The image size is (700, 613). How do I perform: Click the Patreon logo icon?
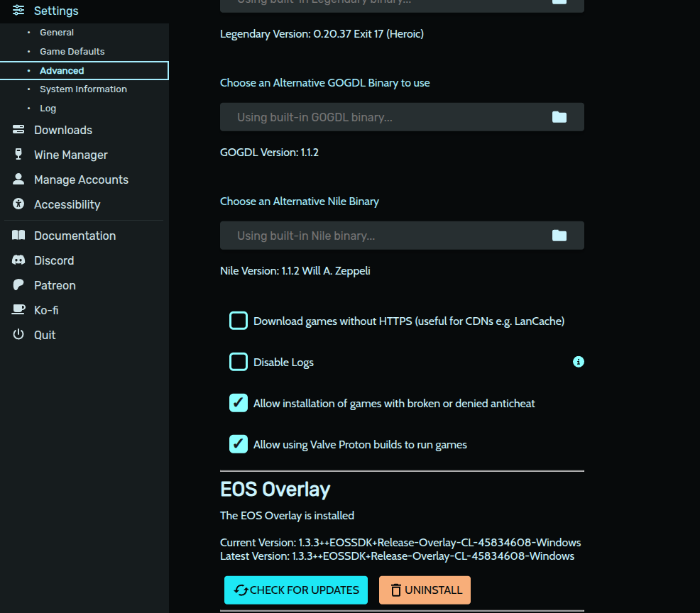point(18,285)
